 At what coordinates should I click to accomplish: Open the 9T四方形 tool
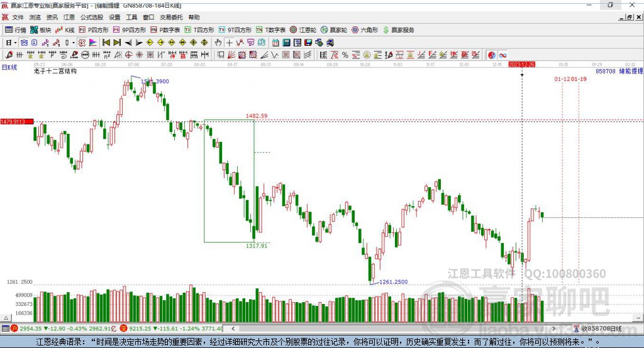point(235,30)
